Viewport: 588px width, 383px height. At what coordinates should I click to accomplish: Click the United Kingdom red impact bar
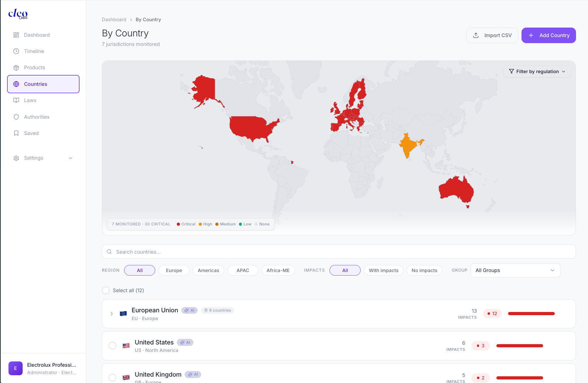pos(519,378)
